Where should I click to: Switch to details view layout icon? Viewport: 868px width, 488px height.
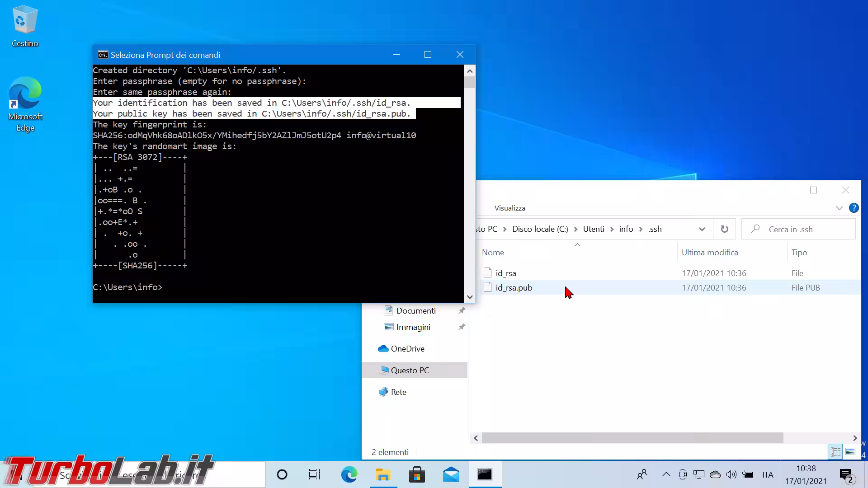pos(835,451)
